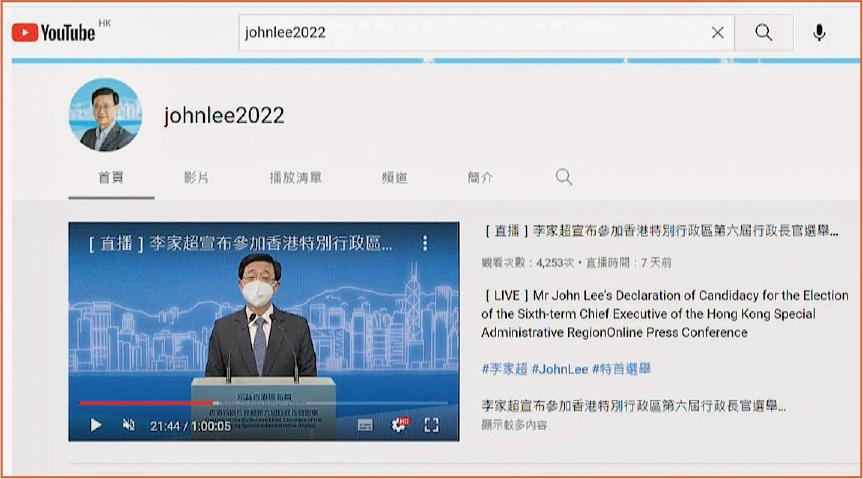Click the #李家超 hashtag
The image size is (863, 479).
(504, 369)
